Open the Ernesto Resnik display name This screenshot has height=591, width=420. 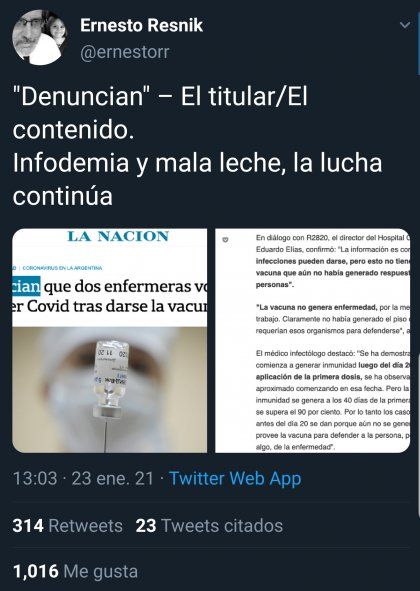pyautogui.click(x=141, y=25)
